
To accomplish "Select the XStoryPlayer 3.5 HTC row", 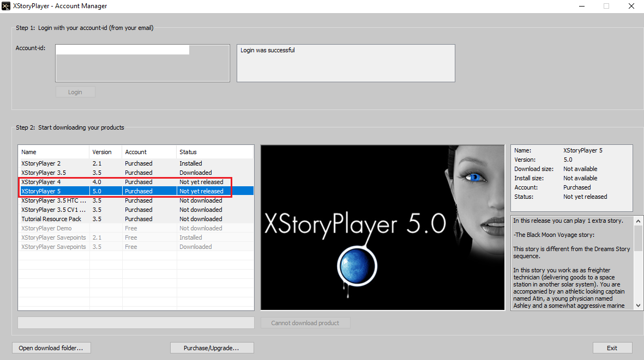I will tap(136, 200).
